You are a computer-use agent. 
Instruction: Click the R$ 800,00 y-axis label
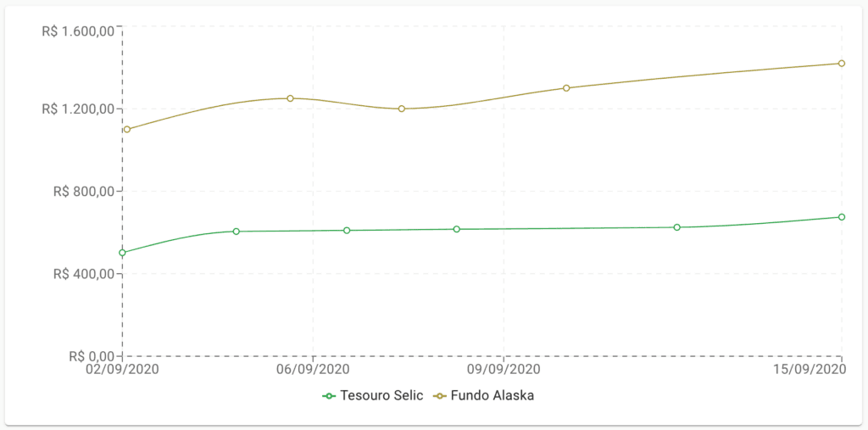(84, 191)
